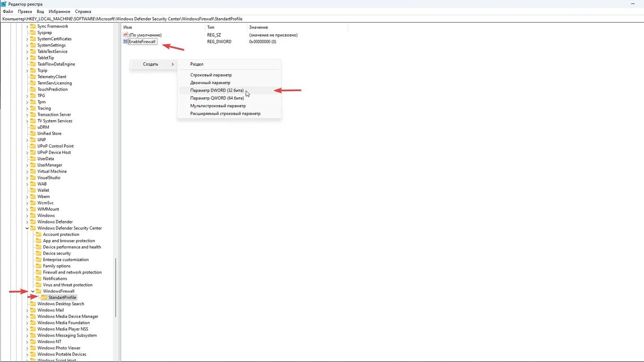
Task: Click the (По умолчанию) string value icon
Action: click(x=125, y=35)
